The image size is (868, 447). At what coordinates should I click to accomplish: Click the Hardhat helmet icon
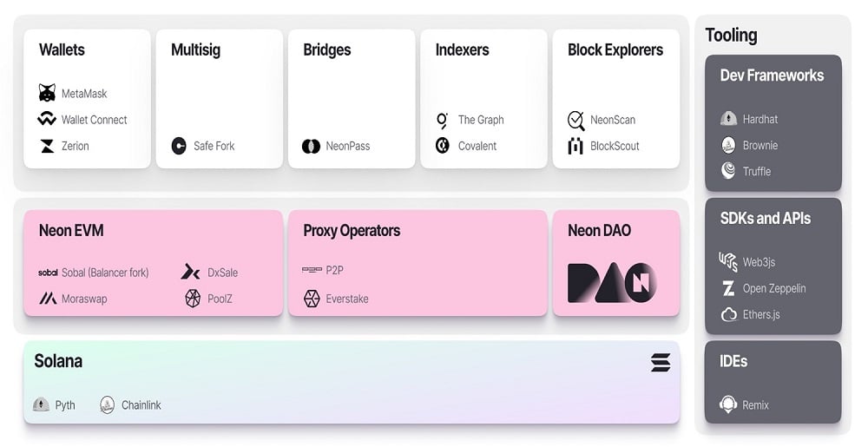pos(728,118)
